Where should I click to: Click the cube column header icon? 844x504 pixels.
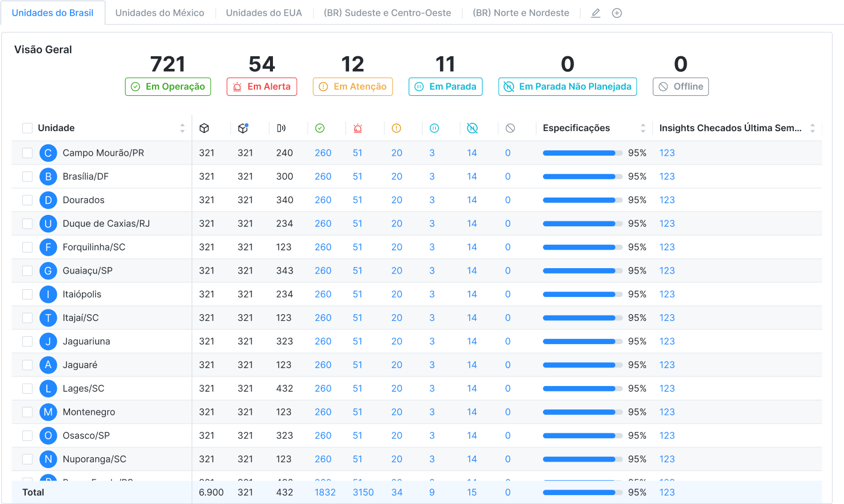[204, 128]
